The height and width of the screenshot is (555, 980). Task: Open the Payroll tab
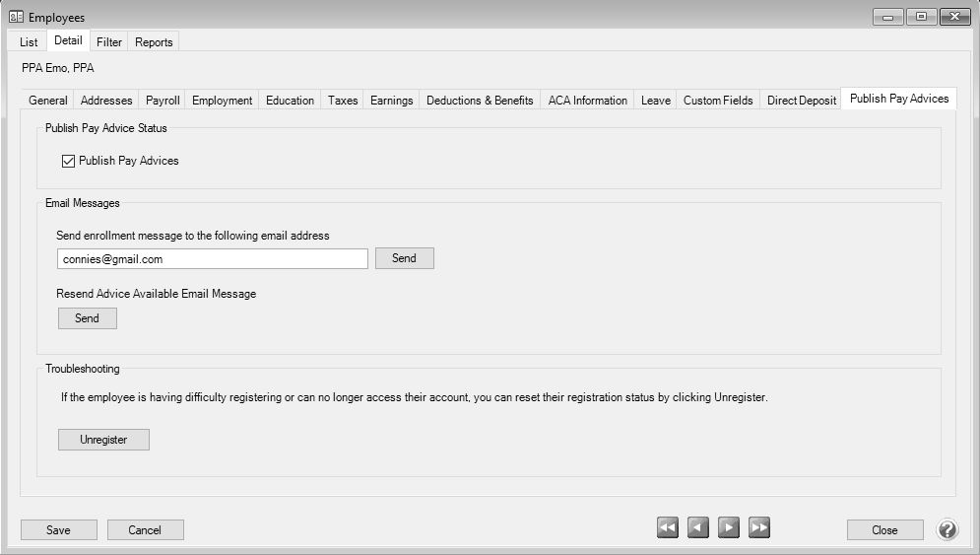pos(163,101)
